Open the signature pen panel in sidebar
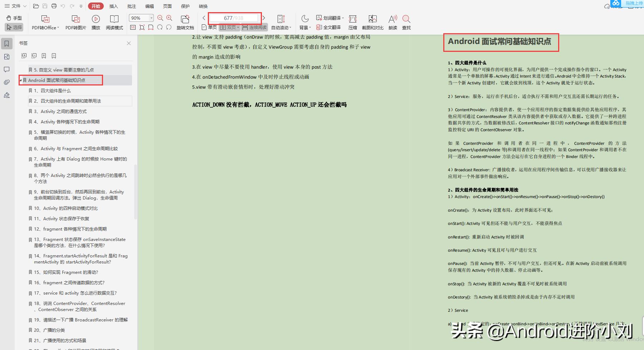 (x=7, y=95)
